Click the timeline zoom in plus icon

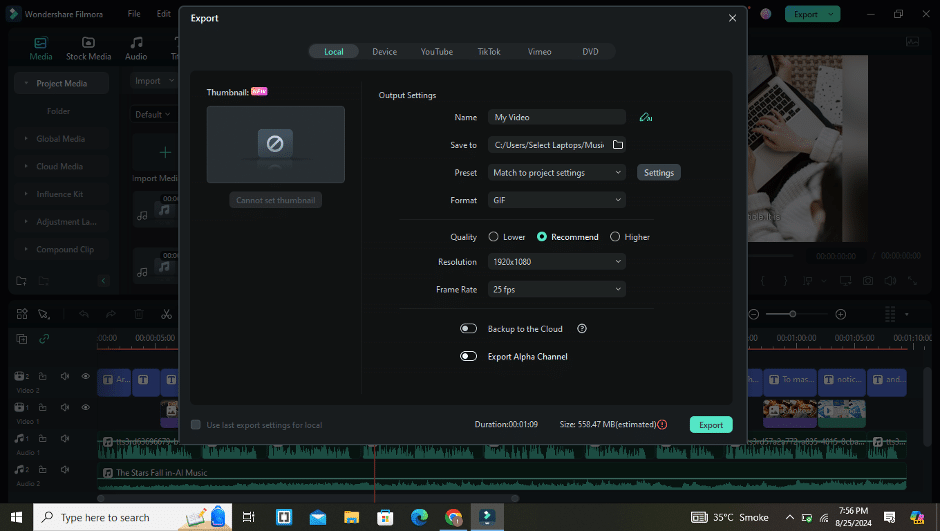[x=841, y=314]
